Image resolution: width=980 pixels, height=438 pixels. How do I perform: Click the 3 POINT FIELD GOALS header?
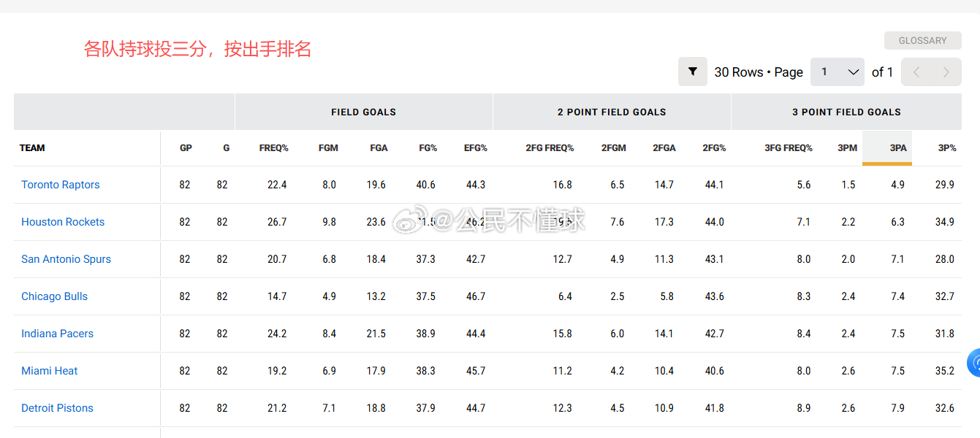(846, 112)
